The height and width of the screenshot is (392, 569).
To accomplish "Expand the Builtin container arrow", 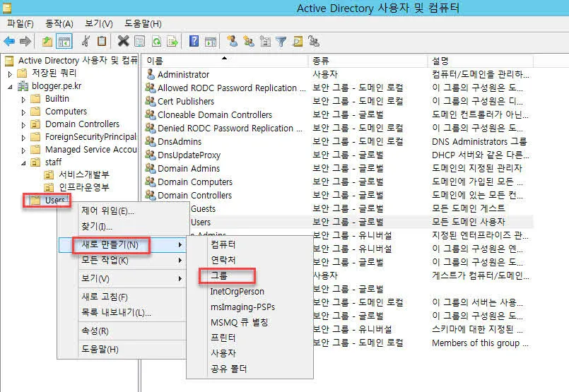I will click(x=23, y=99).
